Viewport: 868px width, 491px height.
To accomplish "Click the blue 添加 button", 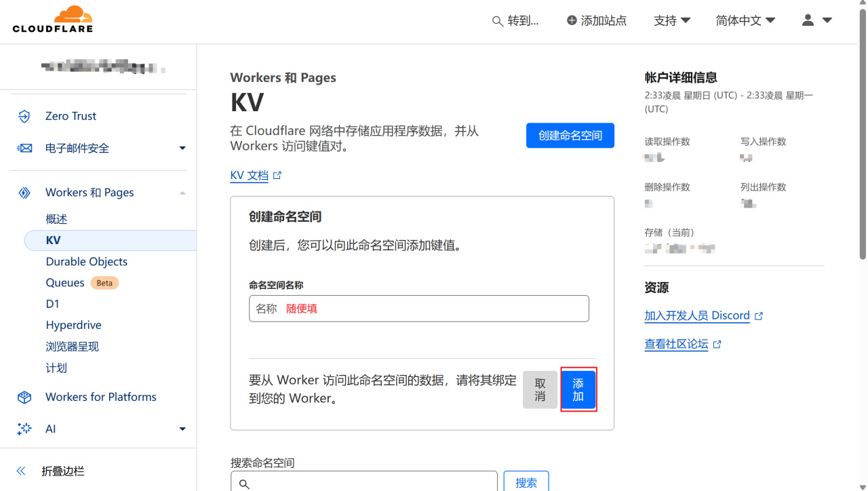I will point(578,390).
